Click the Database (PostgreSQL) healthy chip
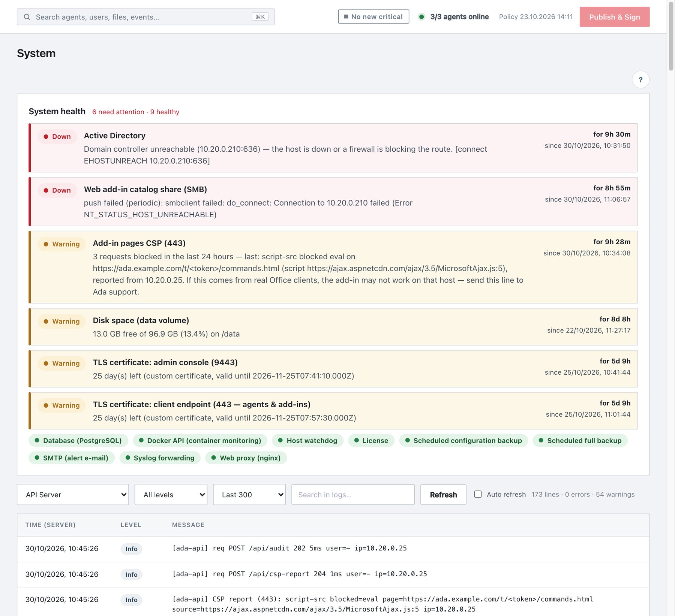Screen dimensions: 675x616 click(x=78, y=441)
